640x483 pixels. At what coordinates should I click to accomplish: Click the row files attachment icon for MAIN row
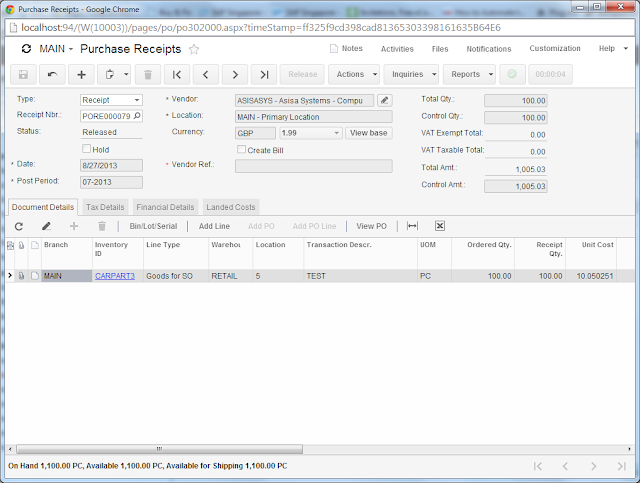pos(21,276)
